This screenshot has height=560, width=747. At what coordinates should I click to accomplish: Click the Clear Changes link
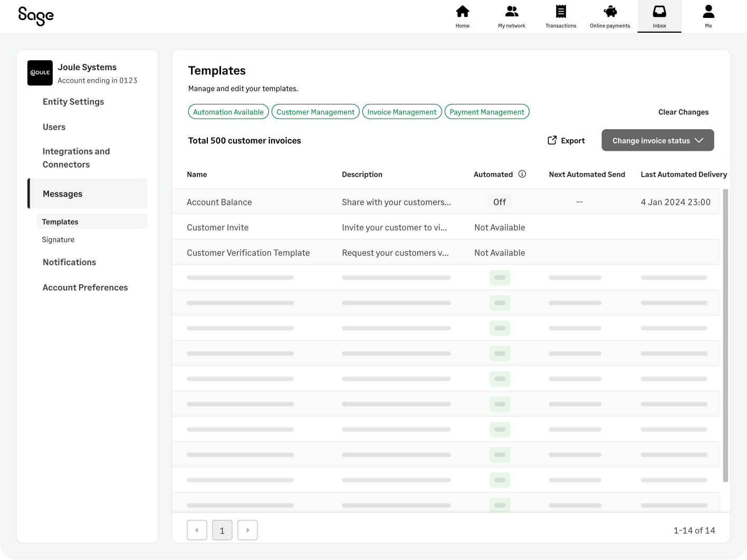coord(683,112)
